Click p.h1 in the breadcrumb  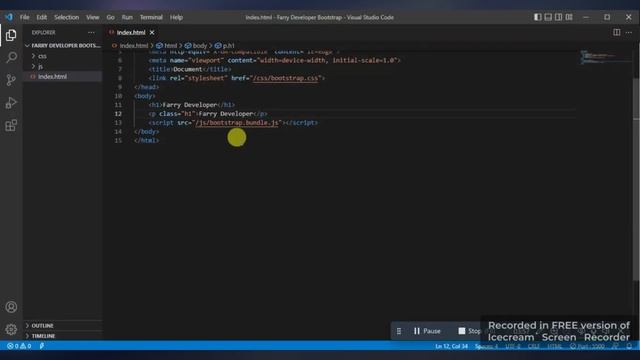coord(229,46)
